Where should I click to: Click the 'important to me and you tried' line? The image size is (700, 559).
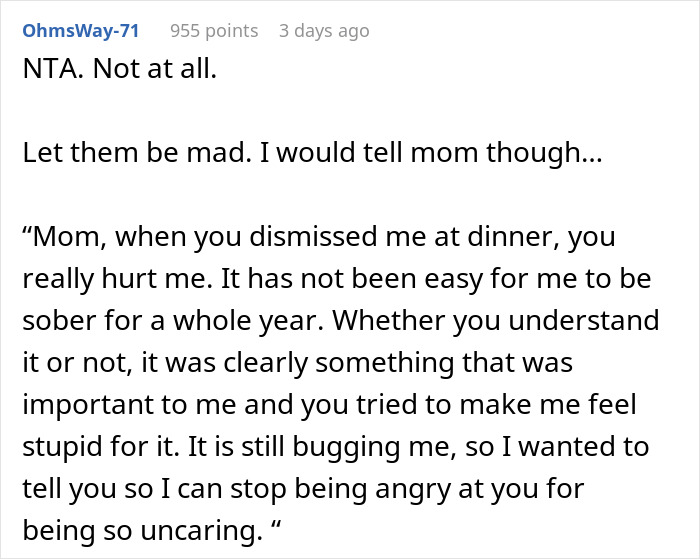click(329, 405)
